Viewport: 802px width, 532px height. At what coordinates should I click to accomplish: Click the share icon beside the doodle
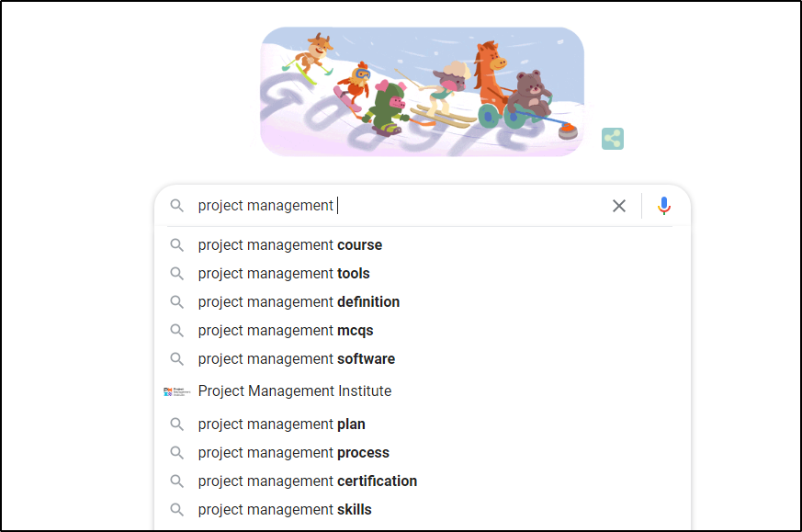click(x=613, y=139)
